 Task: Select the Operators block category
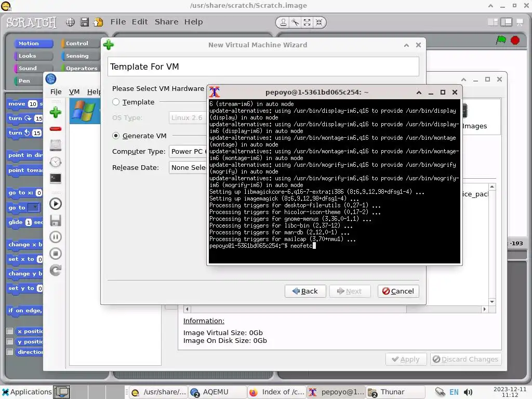81,68
